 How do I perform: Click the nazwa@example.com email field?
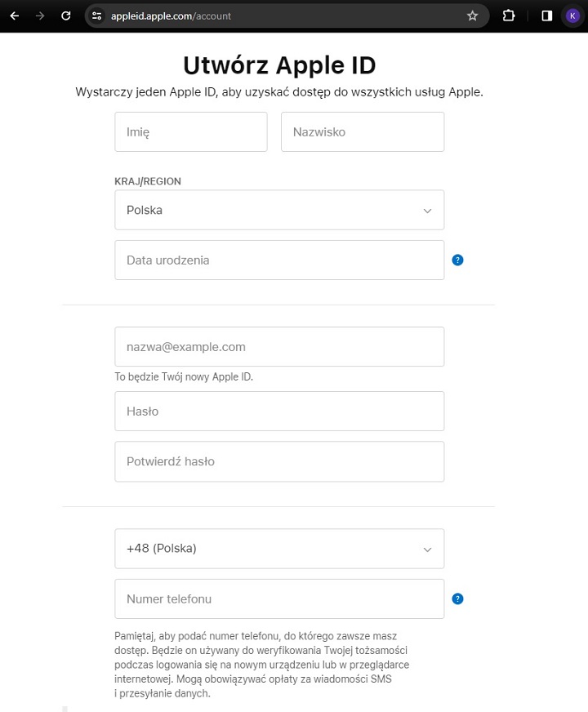click(x=279, y=347)
